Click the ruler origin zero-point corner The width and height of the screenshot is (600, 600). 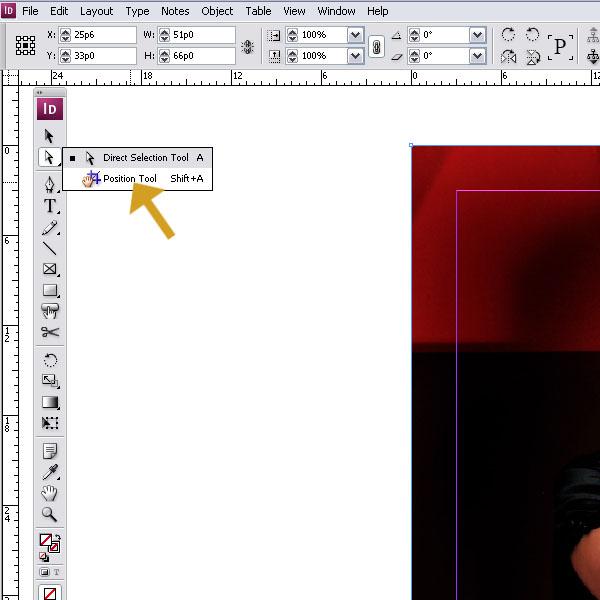click(x=10, y=78)
